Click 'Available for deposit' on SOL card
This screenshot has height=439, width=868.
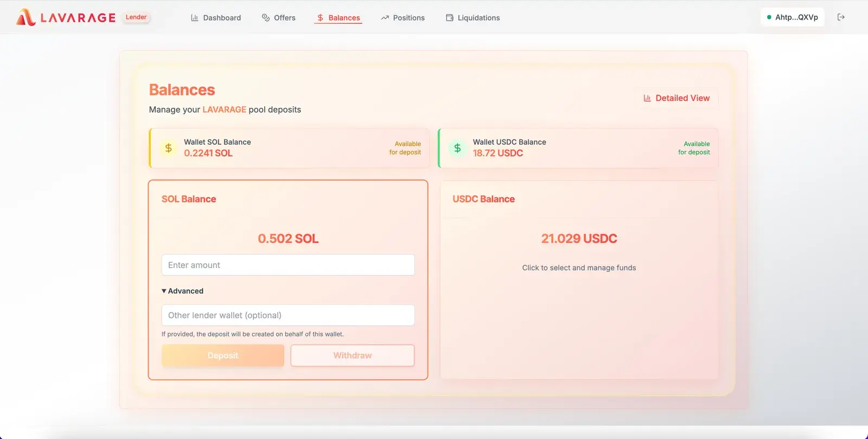click(405, 148)
